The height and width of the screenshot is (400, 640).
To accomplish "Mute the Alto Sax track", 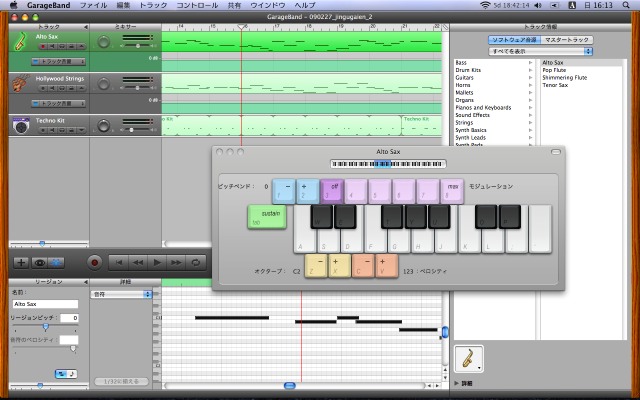I will click(x=52, y=47).
